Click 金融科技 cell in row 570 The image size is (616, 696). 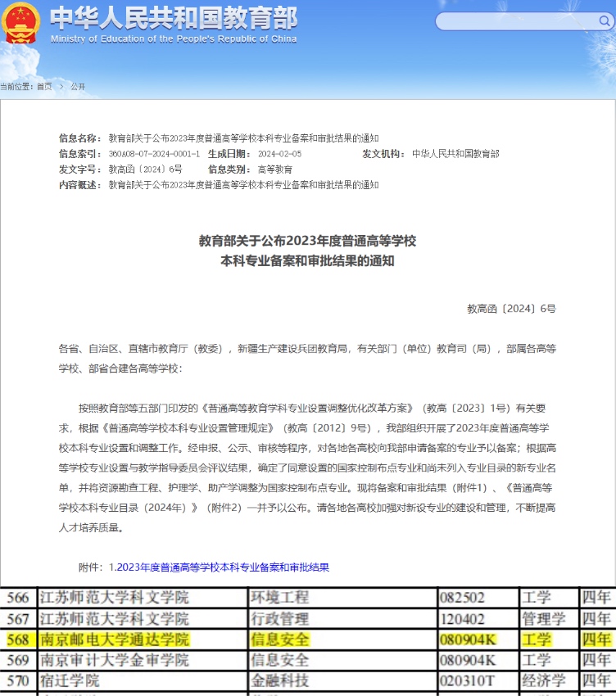tap(279, 680)
